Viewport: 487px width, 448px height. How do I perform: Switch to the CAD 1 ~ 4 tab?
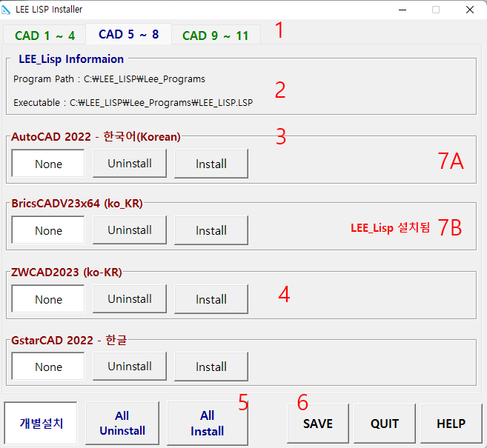point(44,35)
